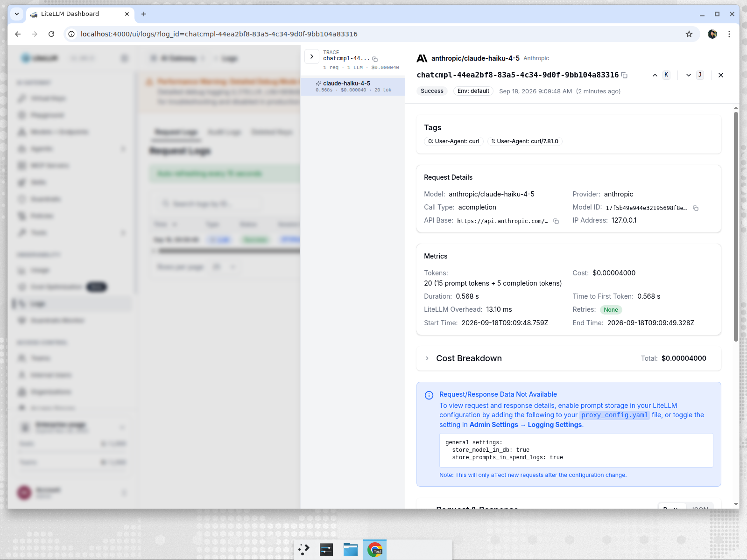Collapse the trace panel with the chevron button
Screen dimensions: 747x560
pos(312,56)
